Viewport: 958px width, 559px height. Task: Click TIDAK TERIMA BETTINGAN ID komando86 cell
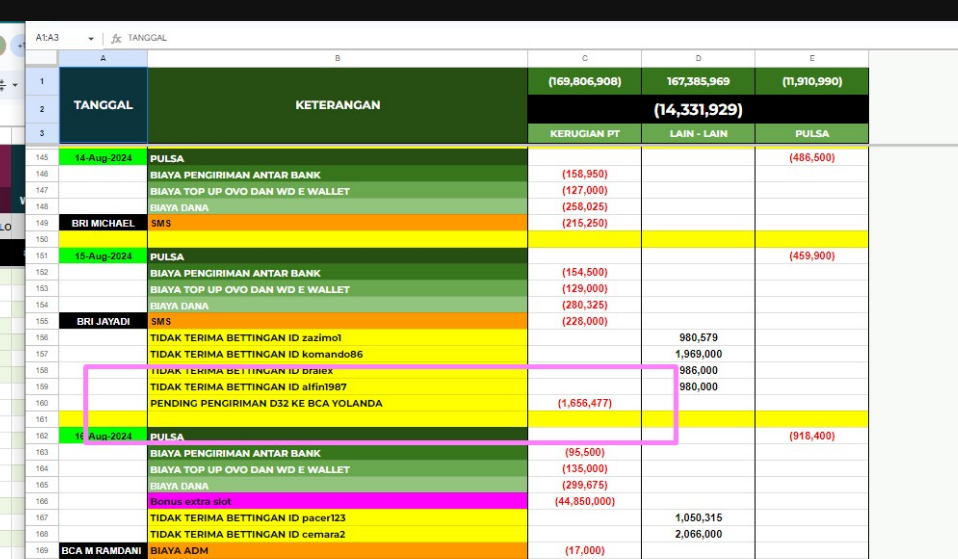337,354
